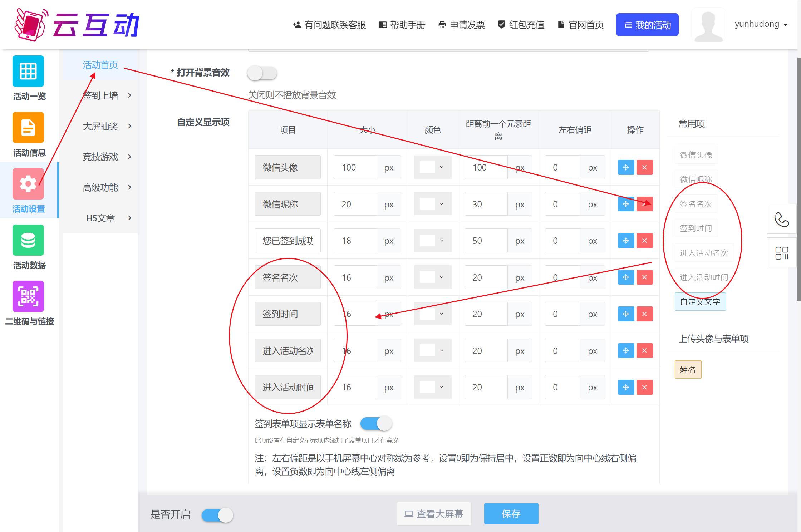The height and width of the screenshot is (532, 801).
Task: Turn off the 是否开启 switch at the bottom
Action: pos(217,515)
